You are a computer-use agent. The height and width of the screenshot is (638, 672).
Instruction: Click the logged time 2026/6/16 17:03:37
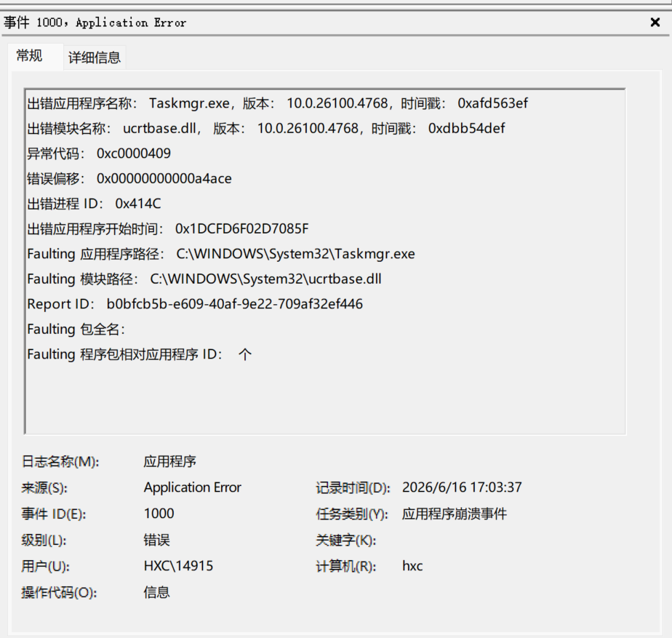pos(462,487)
